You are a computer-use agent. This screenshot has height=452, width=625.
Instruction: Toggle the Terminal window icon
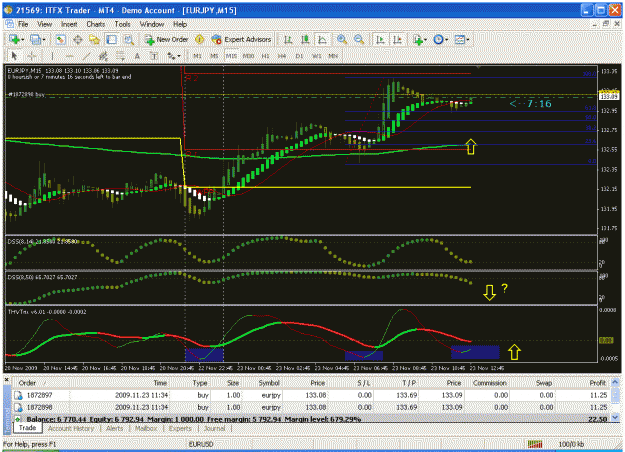112,39
